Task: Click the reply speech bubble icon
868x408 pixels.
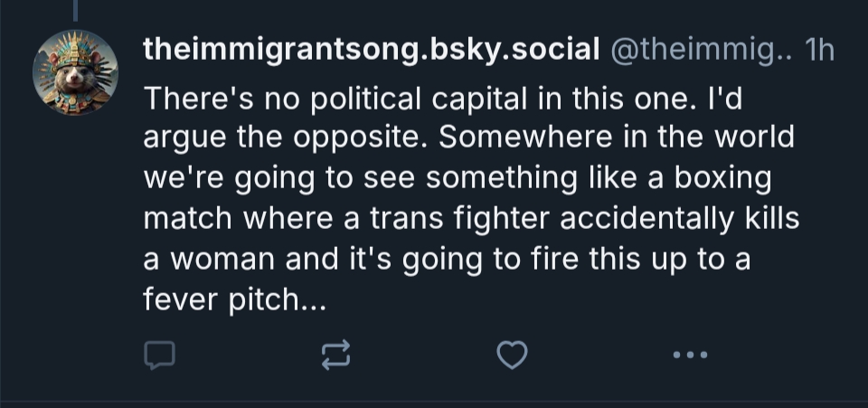Action: [159, 356]
